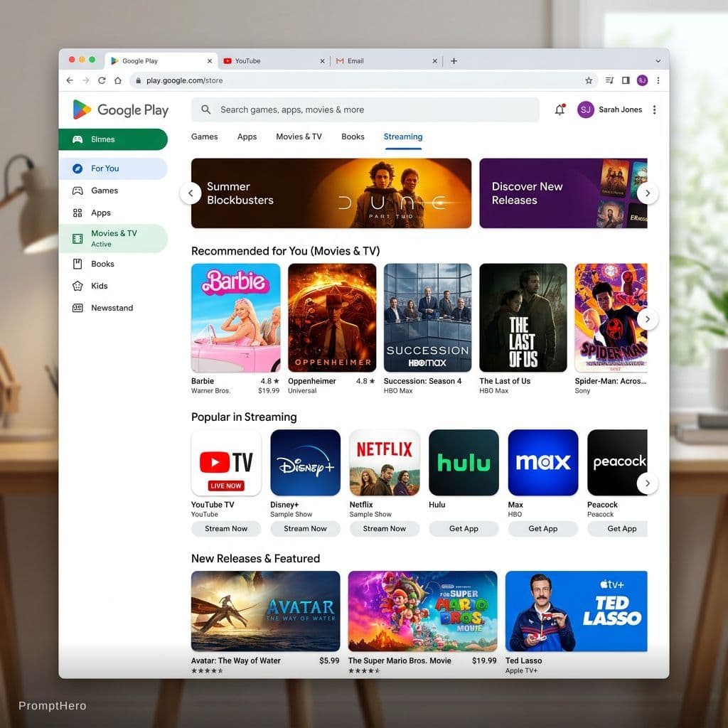Advance the Popular in Streaming row arrow
This screenshot has width=728, height=728.
pos(648,483)
